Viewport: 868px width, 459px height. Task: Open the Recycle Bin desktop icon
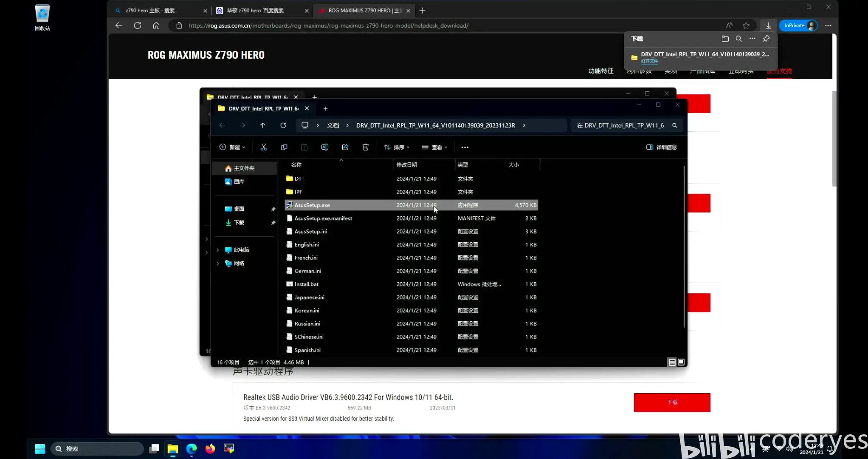[x=42, y=17]
